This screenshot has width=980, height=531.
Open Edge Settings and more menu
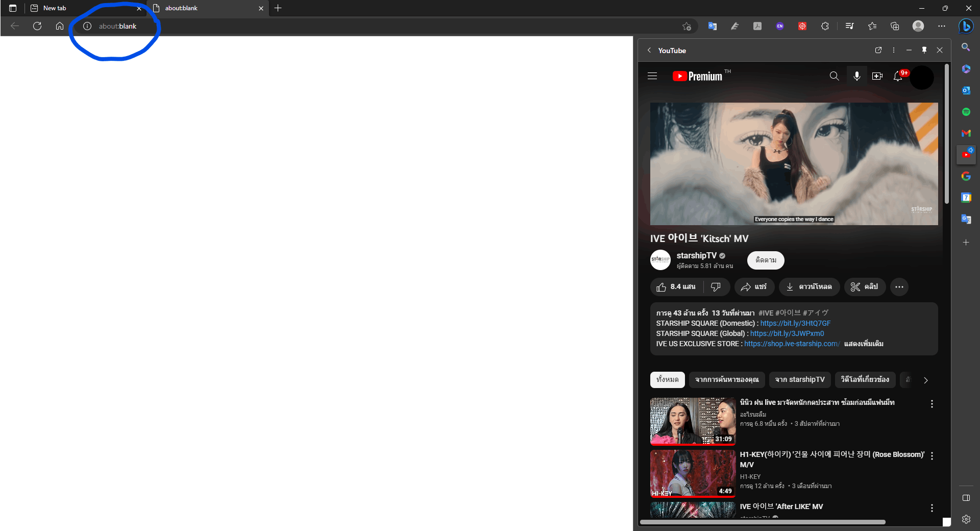pos(942,26)
